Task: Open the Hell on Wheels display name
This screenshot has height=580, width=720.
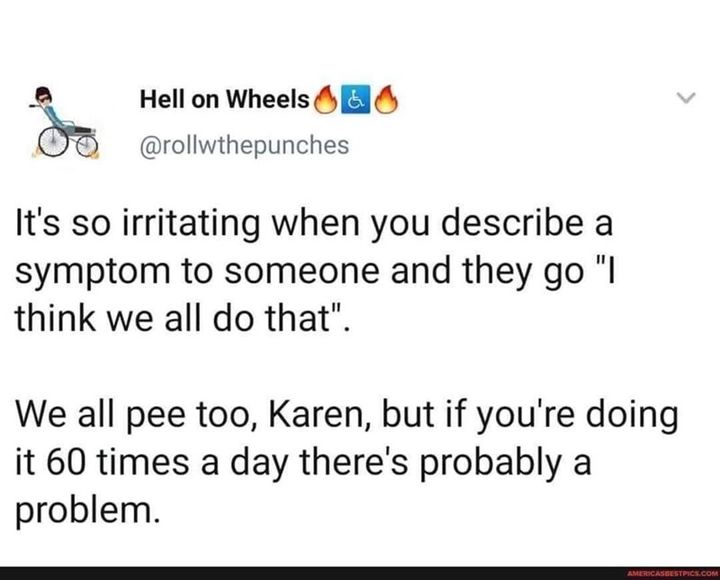Action: pos(223,102)
